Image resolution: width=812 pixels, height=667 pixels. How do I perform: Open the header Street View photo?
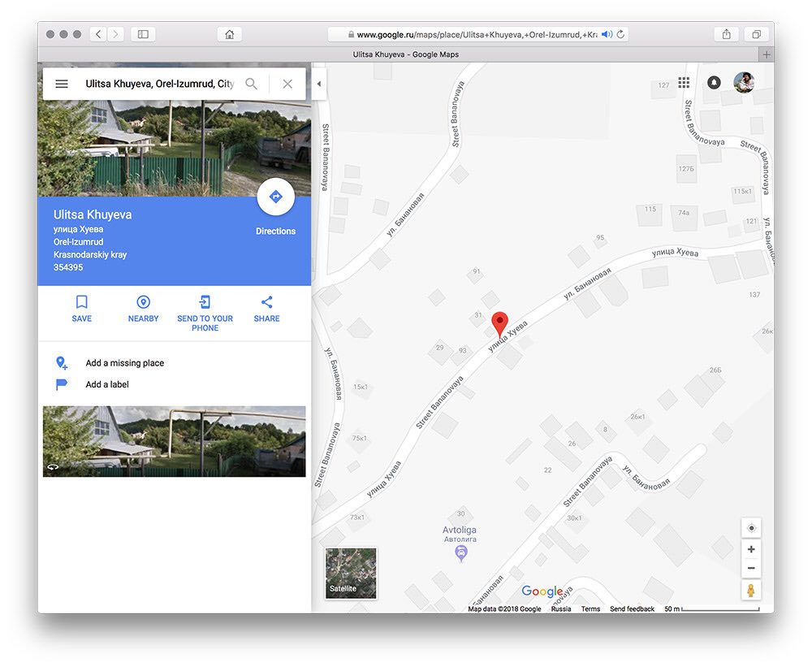[174, 148]
